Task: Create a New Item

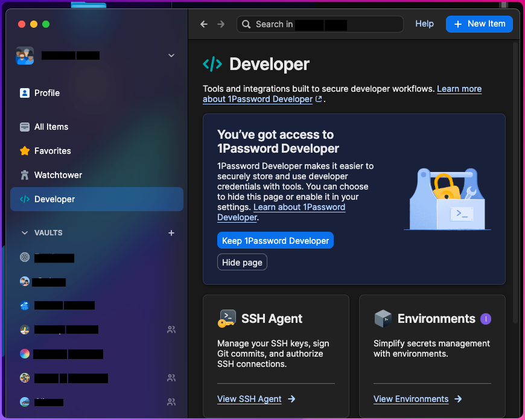Action: [x=479, y=24]
